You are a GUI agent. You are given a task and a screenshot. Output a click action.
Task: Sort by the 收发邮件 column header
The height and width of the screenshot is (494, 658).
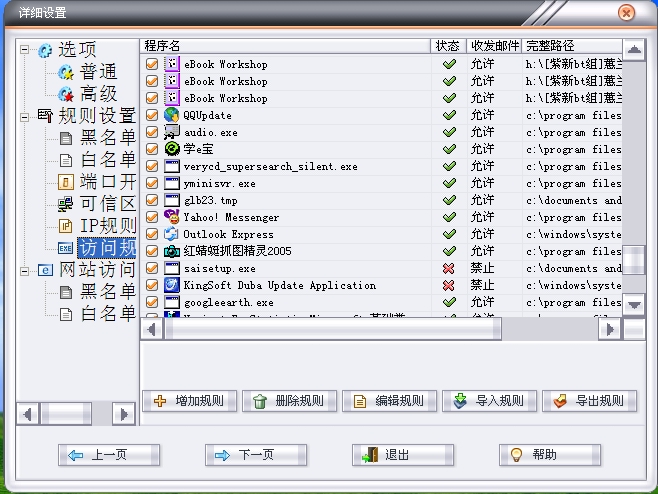[494, 46]
